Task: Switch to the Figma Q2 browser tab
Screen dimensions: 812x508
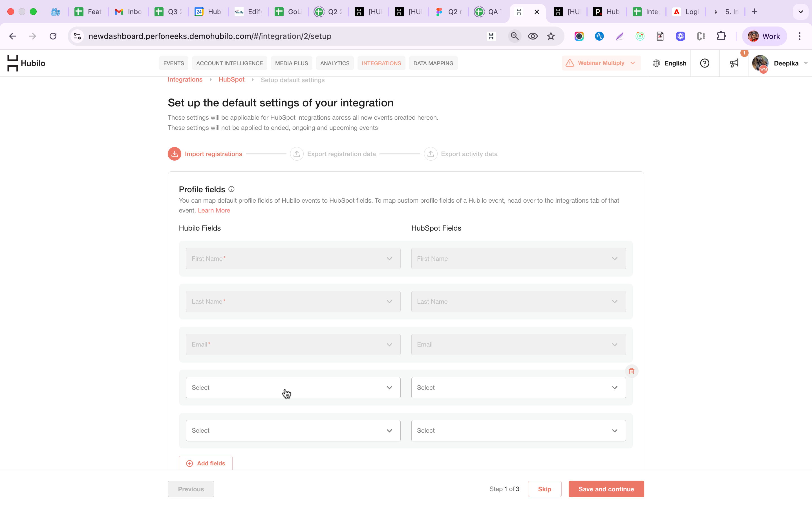Action: click(x=449, y=12)
